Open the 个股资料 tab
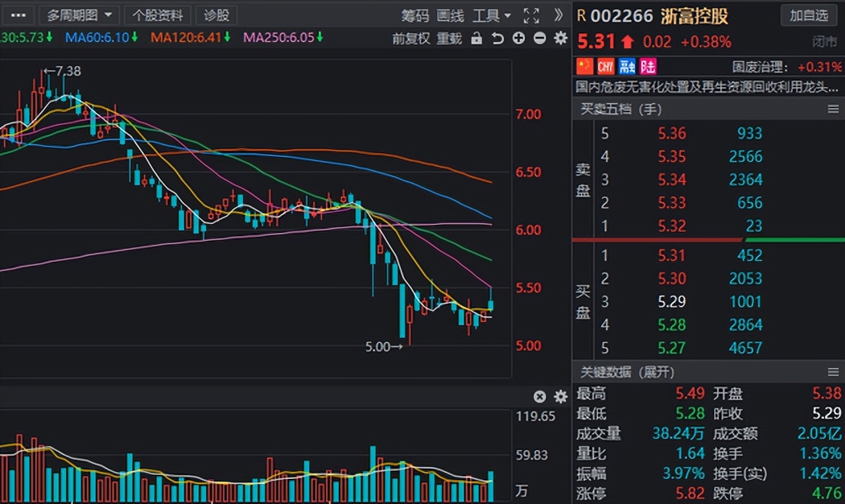Screen dimensions: 845x504 click(157, 15)
